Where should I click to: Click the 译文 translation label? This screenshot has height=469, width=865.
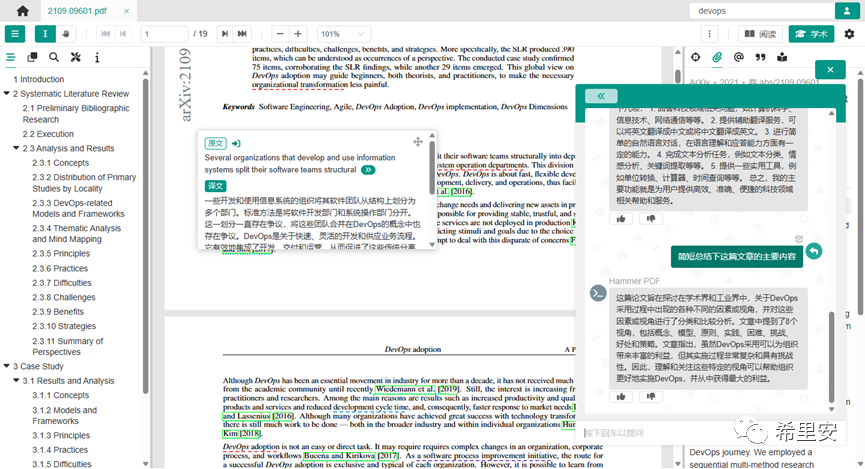pyautogui.click(x=215, y=186)
